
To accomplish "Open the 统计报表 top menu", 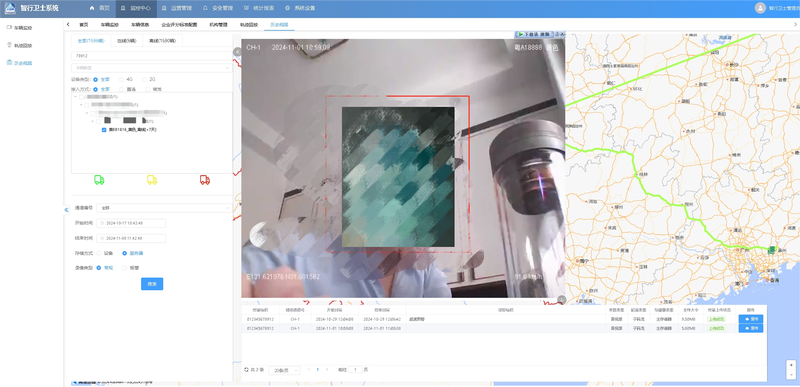I will [261, 8].
